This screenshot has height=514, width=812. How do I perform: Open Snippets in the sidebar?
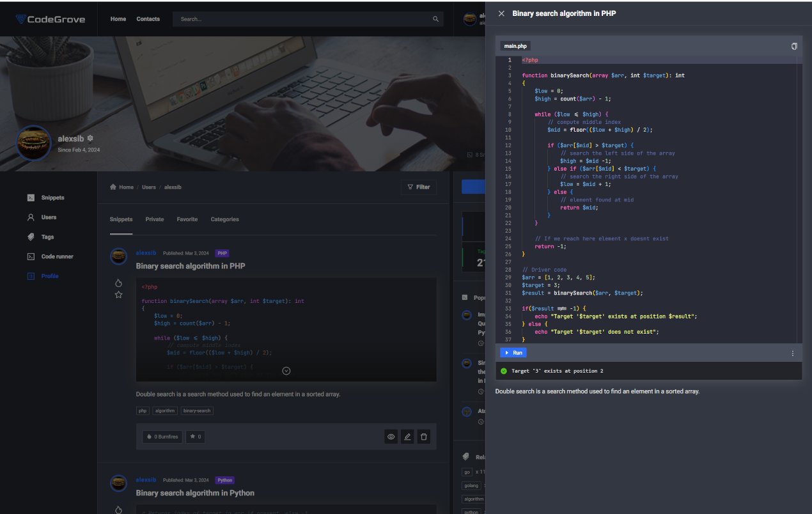tap(52, 198)
